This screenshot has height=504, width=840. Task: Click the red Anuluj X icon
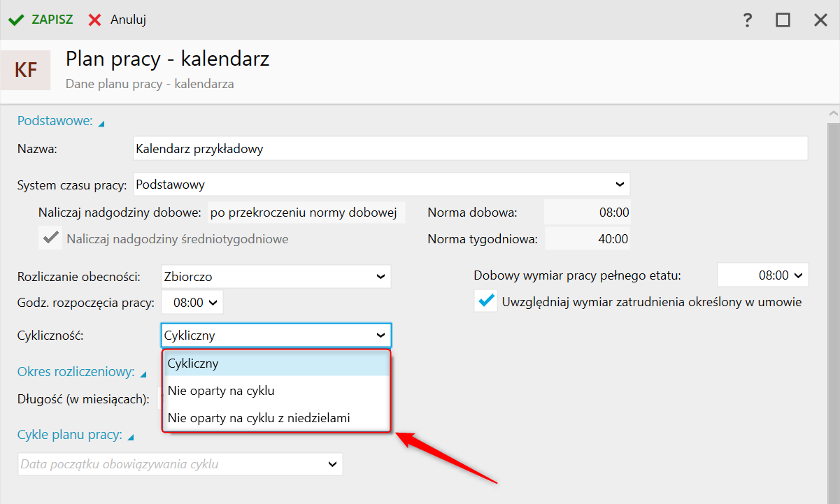(95, 20)
